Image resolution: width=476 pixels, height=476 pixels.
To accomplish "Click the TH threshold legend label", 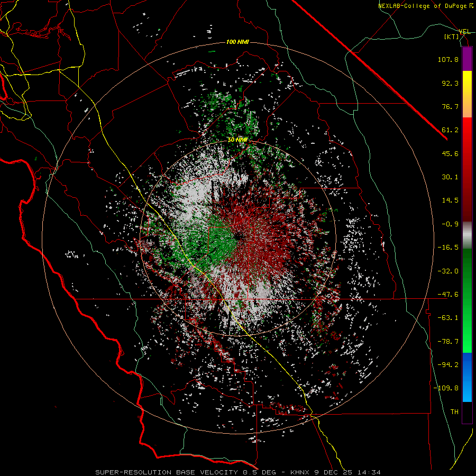I will [454, 411].
